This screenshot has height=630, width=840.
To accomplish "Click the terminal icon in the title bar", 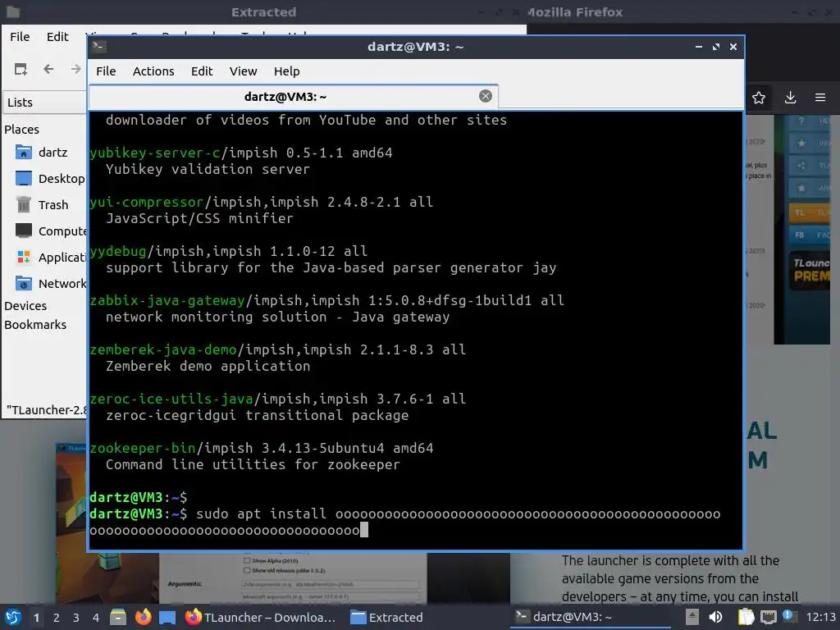I will (x=98, y=47).
